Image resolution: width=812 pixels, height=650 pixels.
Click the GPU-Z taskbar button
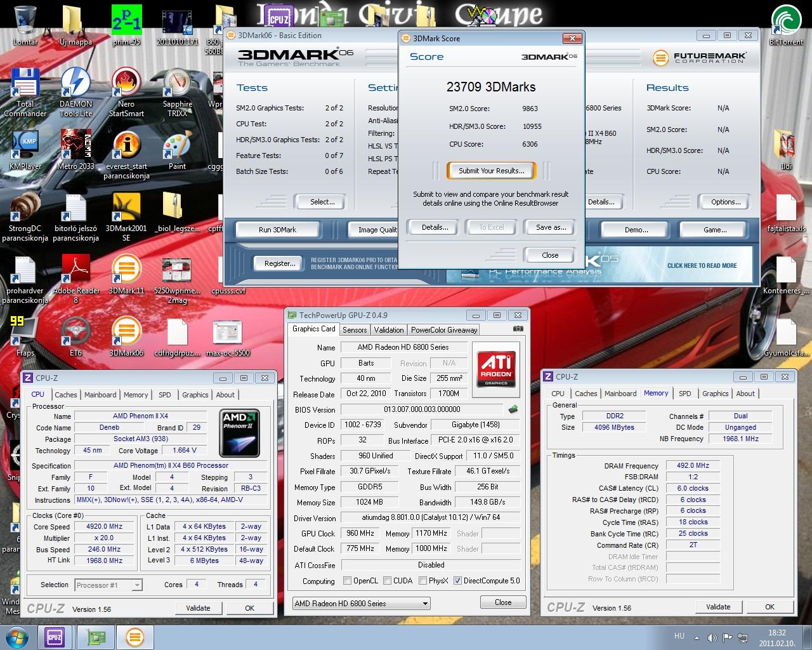point(95,637)
